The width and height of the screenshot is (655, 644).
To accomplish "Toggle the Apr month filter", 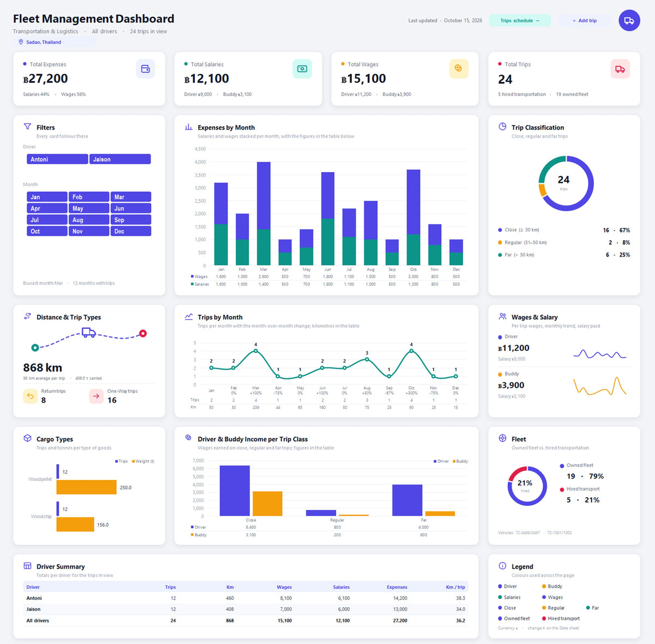I will click(x=47, y=208).
